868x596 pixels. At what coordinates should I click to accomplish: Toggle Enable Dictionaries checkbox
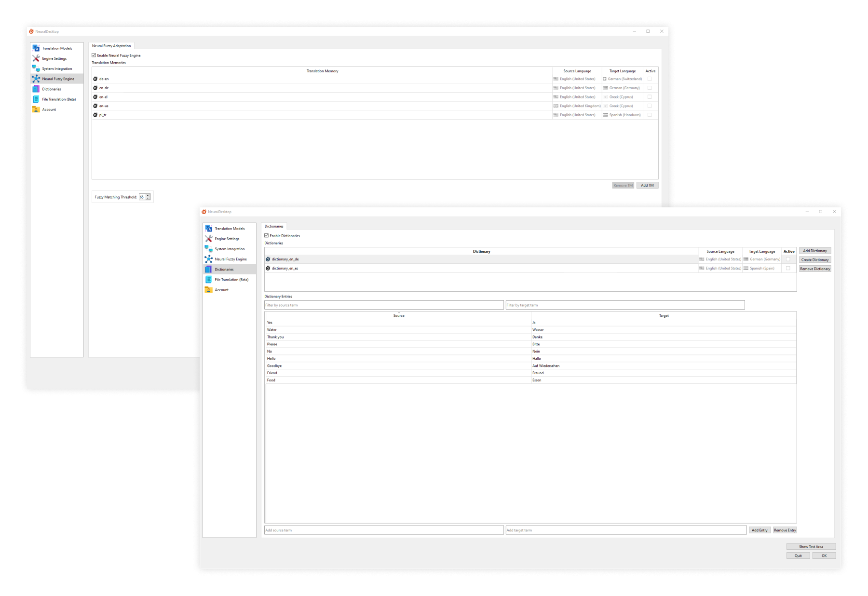pyautogui.click(x=267, y=235)
